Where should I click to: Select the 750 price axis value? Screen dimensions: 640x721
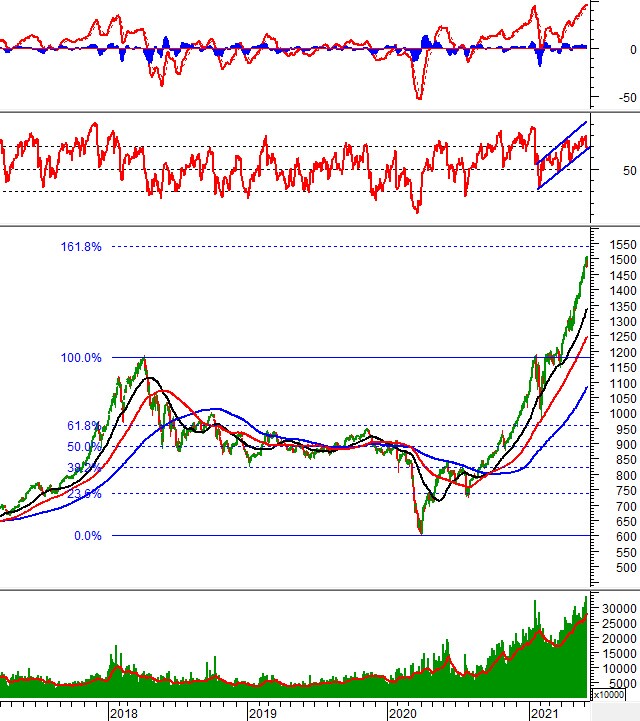coord(626,491)
